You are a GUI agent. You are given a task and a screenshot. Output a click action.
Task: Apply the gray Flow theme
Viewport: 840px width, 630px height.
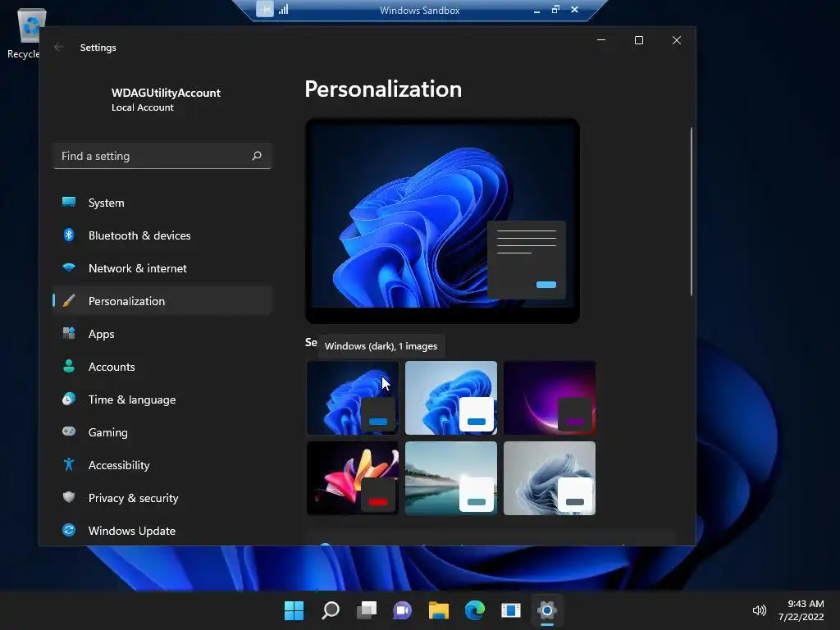pos(550,478)
